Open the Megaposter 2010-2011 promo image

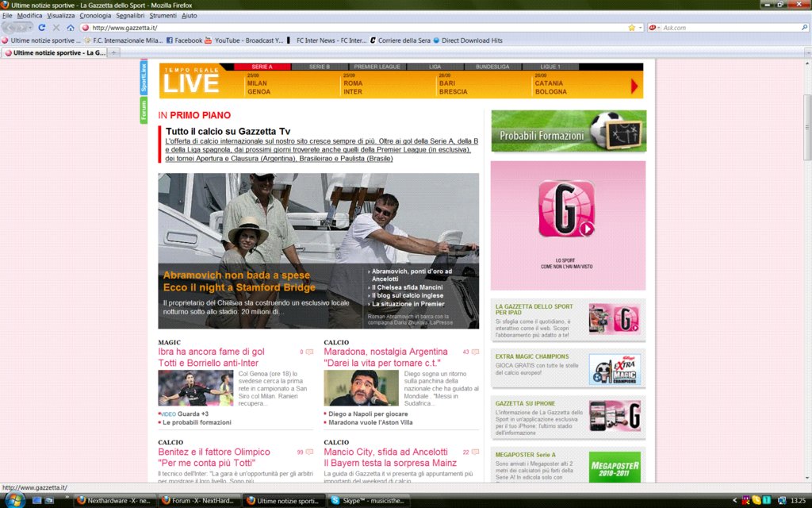615,468
